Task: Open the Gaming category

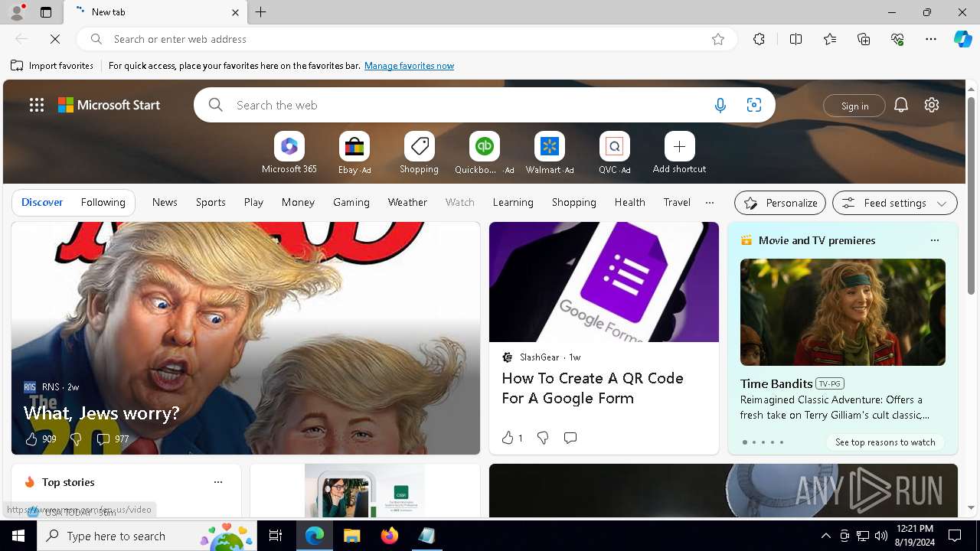Action: tap(351, 202)
